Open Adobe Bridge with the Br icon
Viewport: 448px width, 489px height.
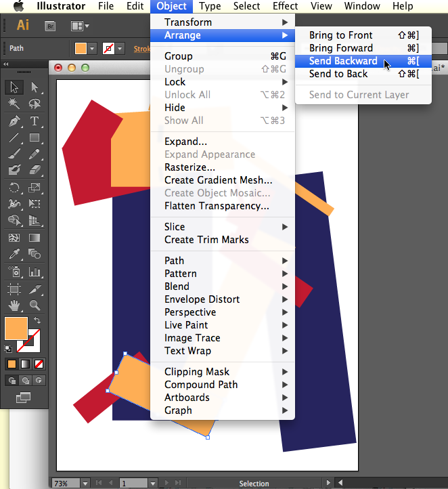coord(50,26)
